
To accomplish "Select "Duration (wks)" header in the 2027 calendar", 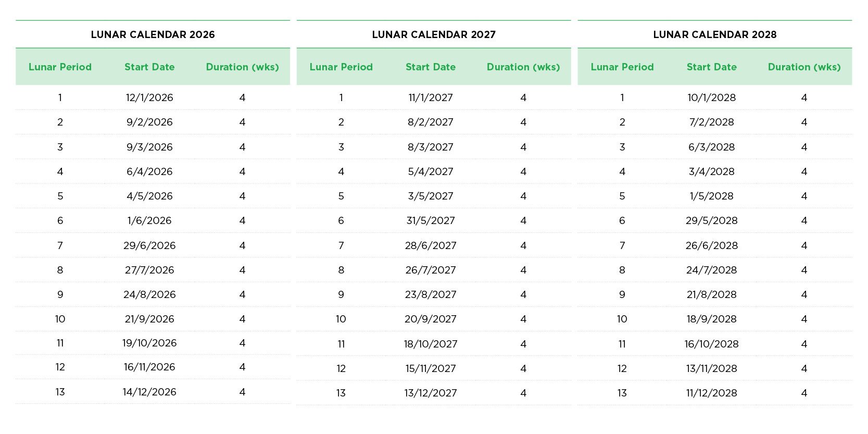I will [x=523, y=67].
